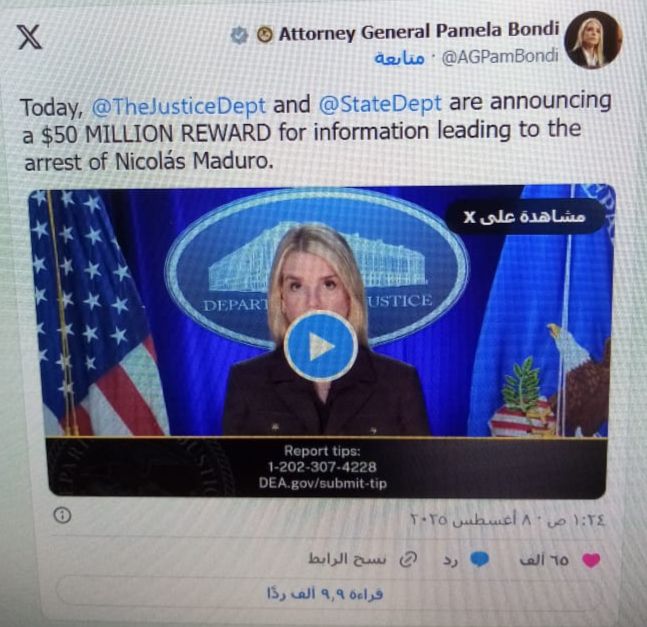The height and width of the screenshot is (627, 647).
Task: Click the gold affiliation badge icon
Action: pyautogui.click(x=264, y=35)
